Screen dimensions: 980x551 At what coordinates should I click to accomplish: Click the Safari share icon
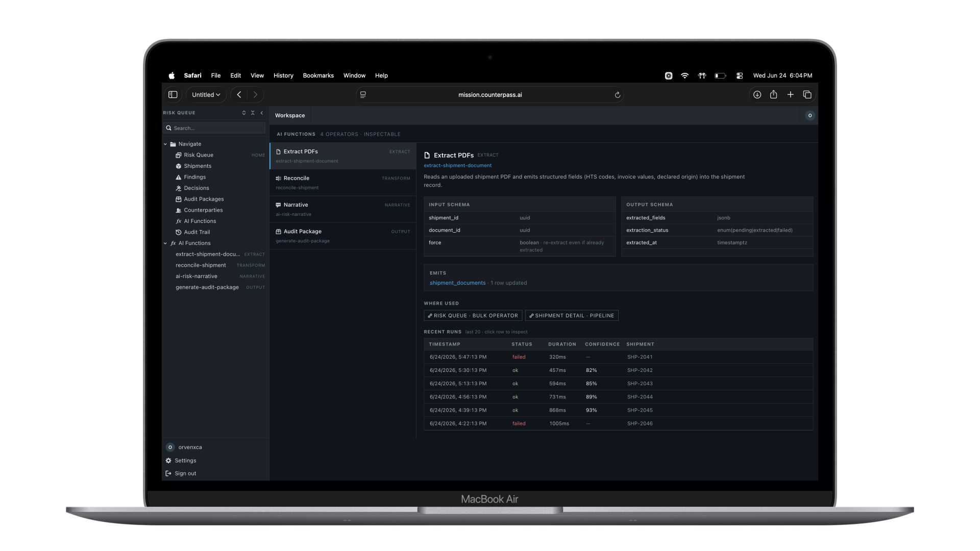pyautogui.click(x=773, y=94)
